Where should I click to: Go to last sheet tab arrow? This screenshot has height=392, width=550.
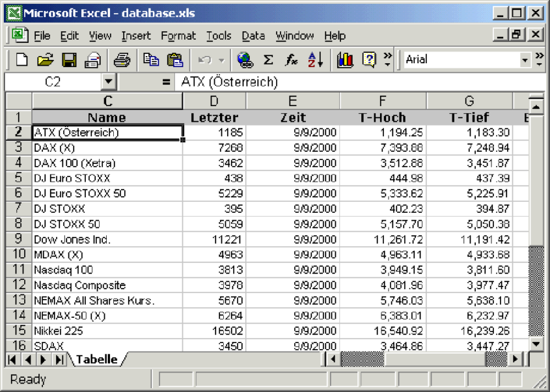click(60, 359)
